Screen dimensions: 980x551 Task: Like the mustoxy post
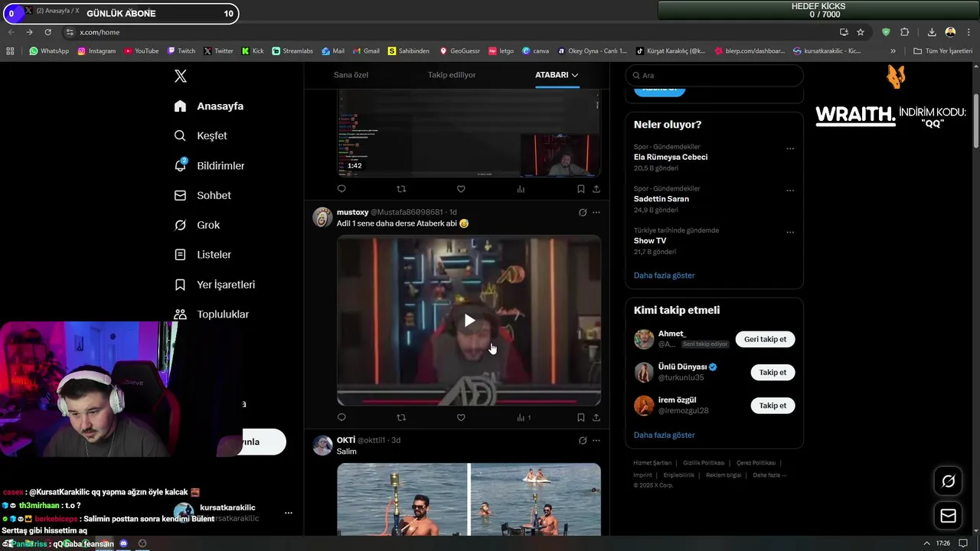tap(461, 418)
